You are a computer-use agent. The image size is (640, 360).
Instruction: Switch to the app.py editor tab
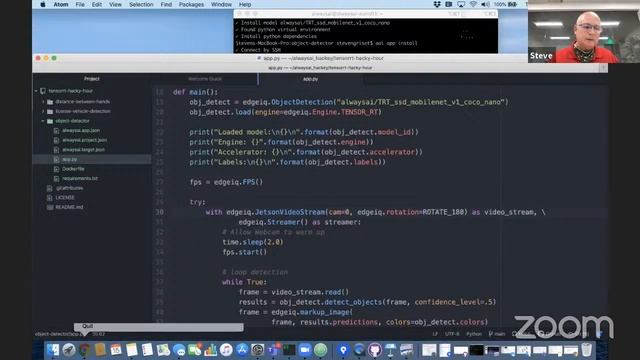coord(310,79)
